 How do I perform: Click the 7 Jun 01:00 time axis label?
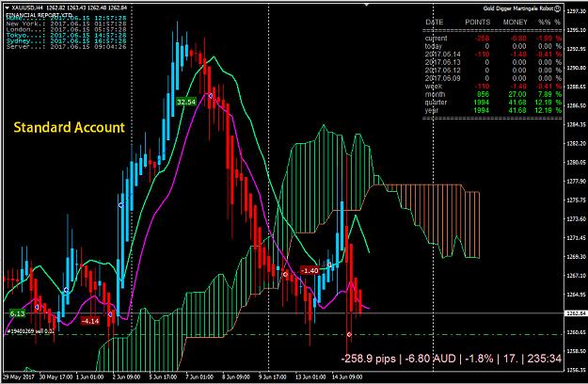[x=199, y=376]
